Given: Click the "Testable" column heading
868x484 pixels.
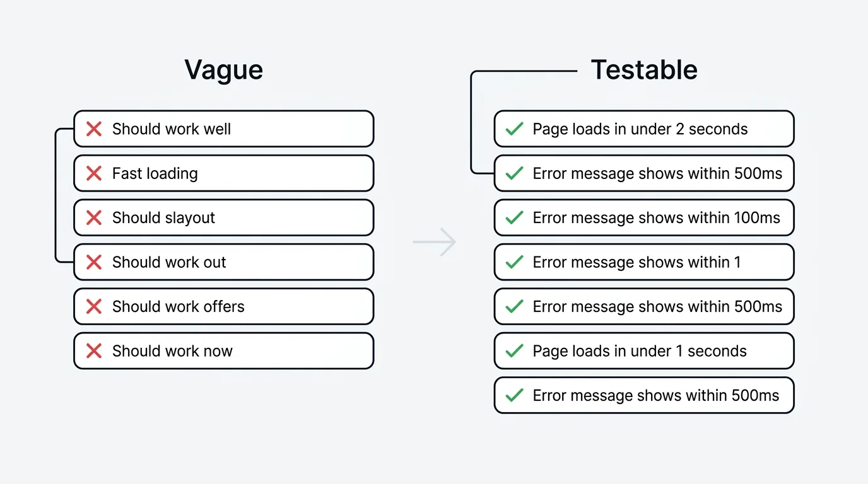Looking at the screenshot, I should (x=644, y=70).
